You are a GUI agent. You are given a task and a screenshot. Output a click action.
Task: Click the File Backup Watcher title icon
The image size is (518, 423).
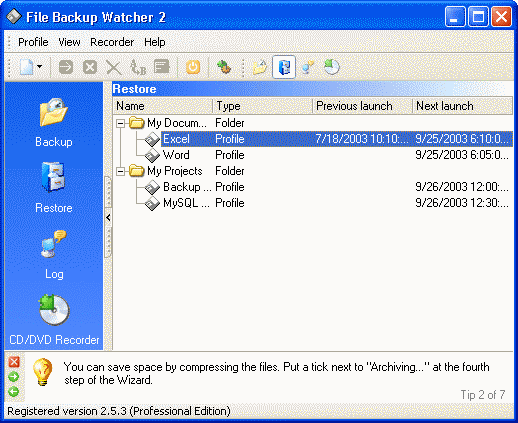[x=14, y=17]
